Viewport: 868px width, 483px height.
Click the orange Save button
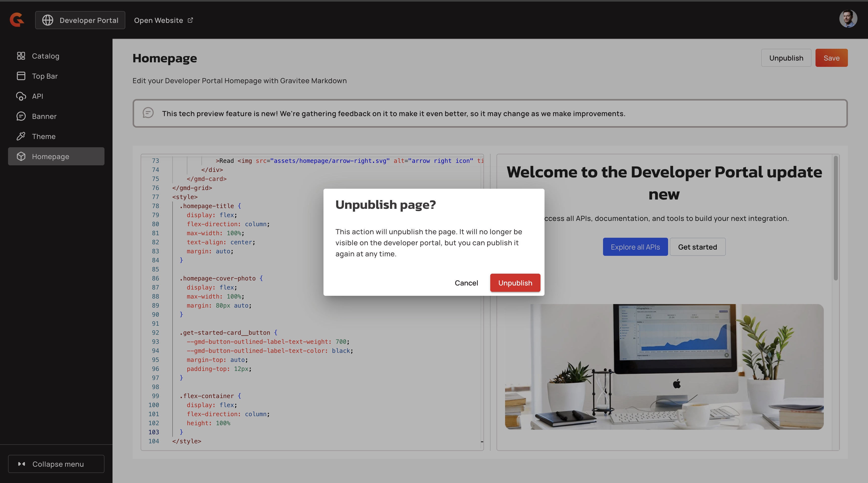pyautogui.click(x=831, y=58)
